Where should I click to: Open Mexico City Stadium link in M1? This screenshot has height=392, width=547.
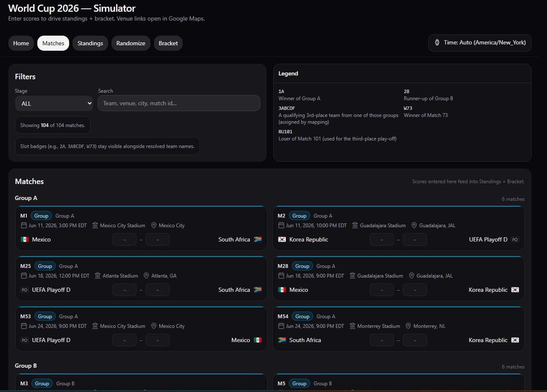point(122,226)
